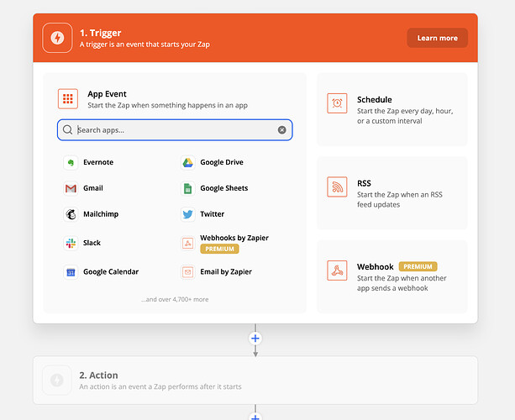Select the Email by Zapier icon

pos(188,272)
